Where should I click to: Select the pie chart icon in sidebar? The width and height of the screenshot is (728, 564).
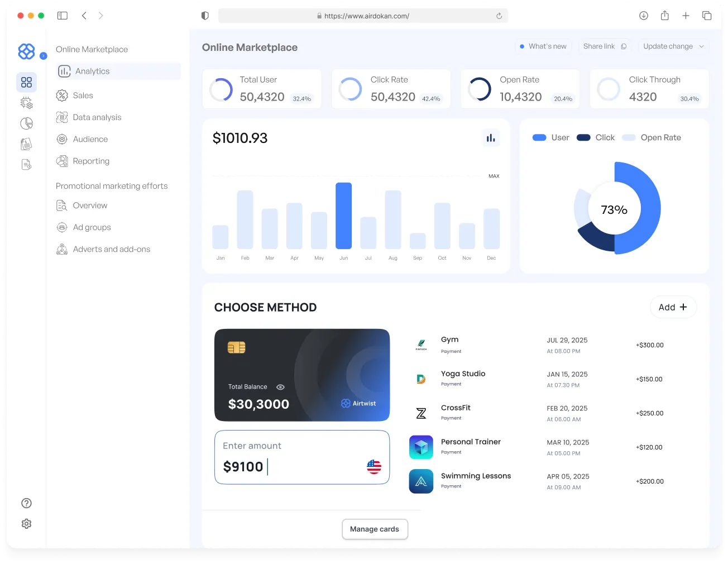[26, 123]
